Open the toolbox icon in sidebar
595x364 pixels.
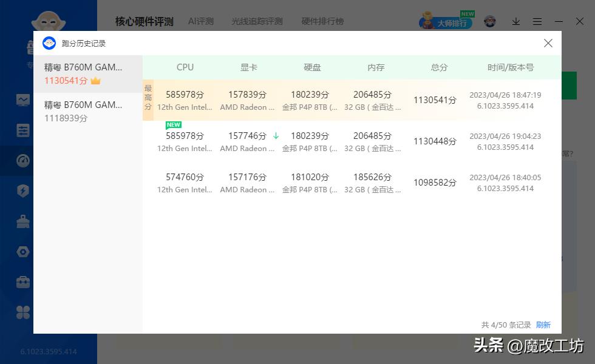pos(22,281)
